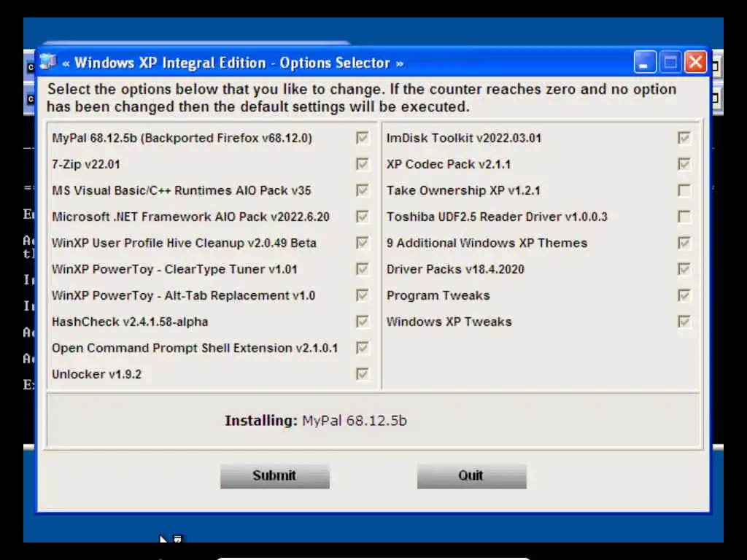Enable Take Ownership XP v1.2.1 checkbox

click(684, 190)
